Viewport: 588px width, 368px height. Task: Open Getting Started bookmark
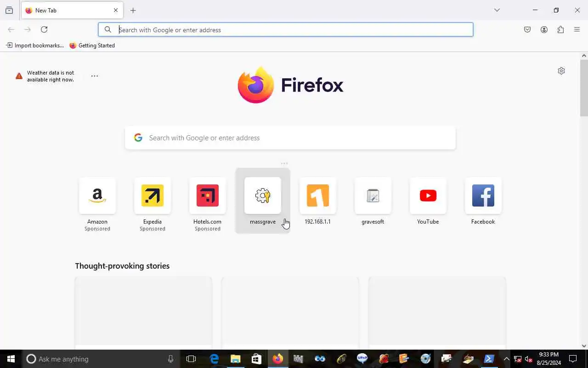click(92, 46)
